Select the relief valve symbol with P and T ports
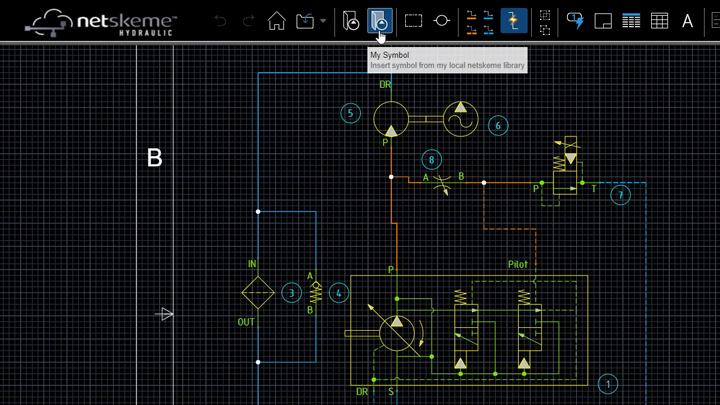The height and width of the screenshot is (405, 720). (x=566, y=171)
